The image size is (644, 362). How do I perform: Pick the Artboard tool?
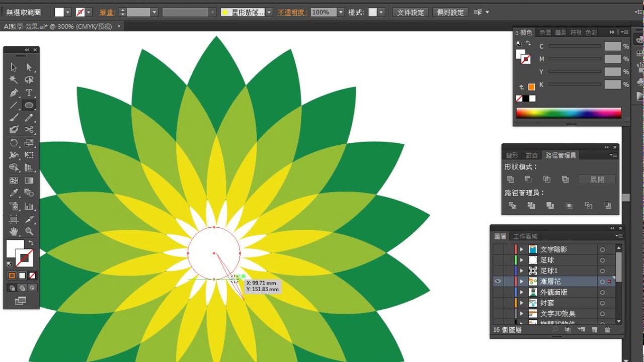click(x=14, y=219)
